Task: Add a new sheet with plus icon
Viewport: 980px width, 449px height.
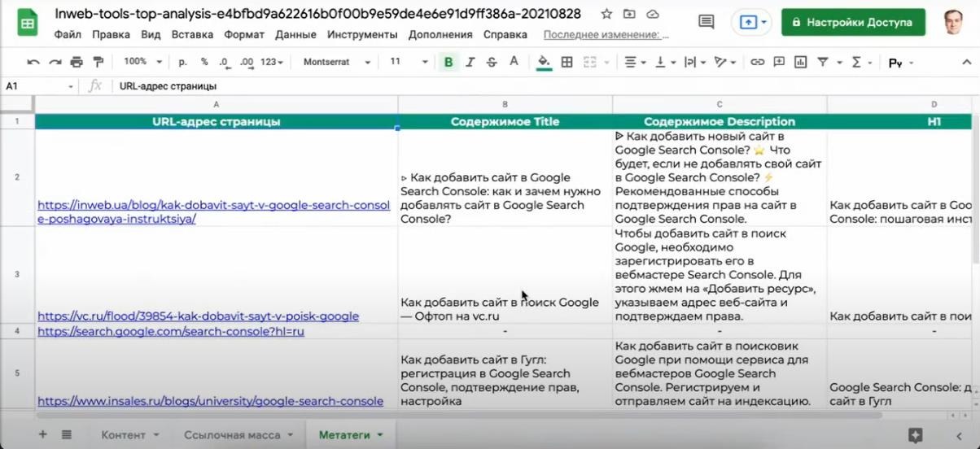Action: click(x=43, y=435)
